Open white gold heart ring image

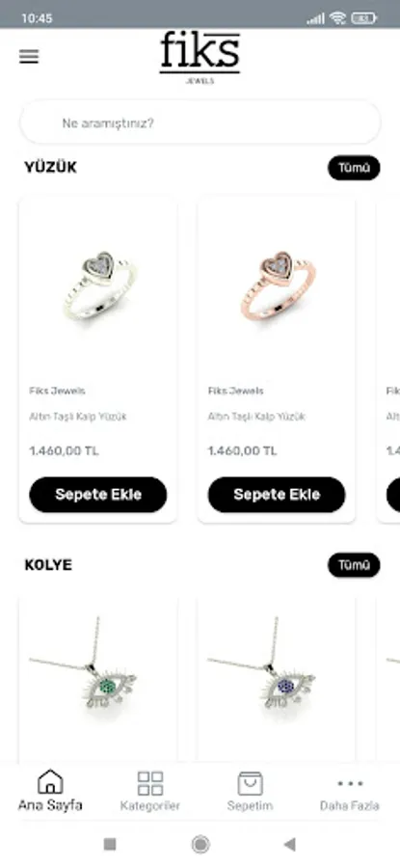pyautogui.click(x=99, y=286)
